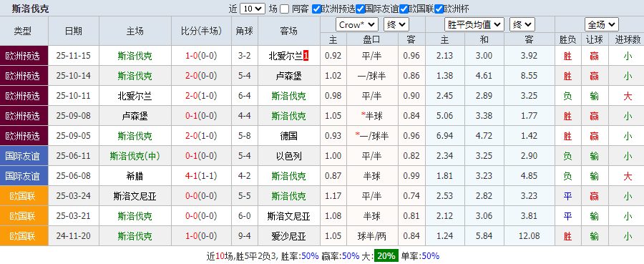
Task: Click 斯洛文尼亚 home team on 25-03-24
Action: coord(135,196)
